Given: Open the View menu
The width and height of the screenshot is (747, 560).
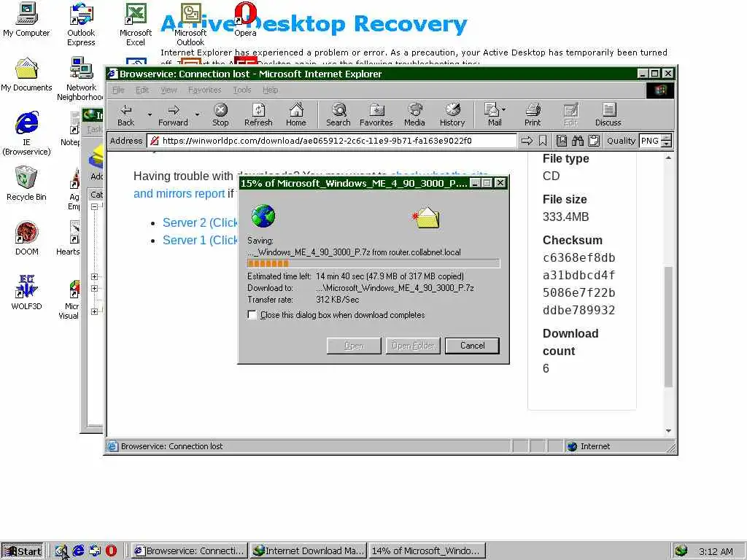Looking at the screenshot, I should click(169, 90).
